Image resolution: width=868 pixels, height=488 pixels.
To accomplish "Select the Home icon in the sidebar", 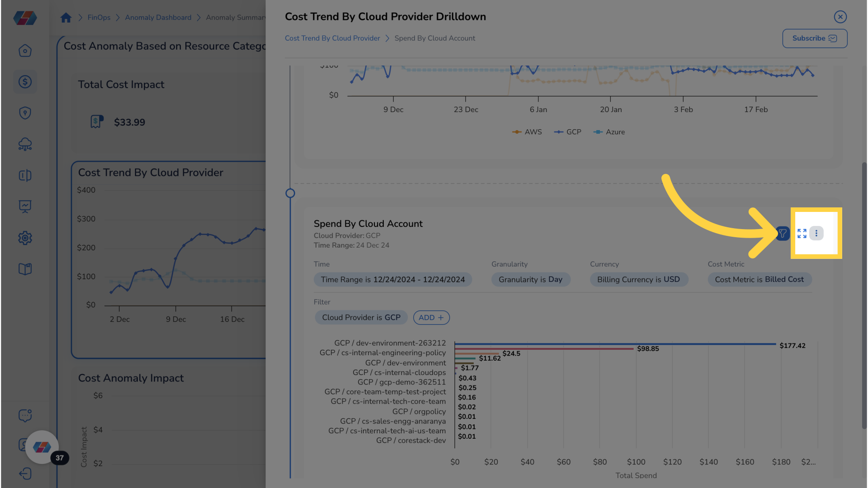I will pyautogui.click(x=25, y=51).
